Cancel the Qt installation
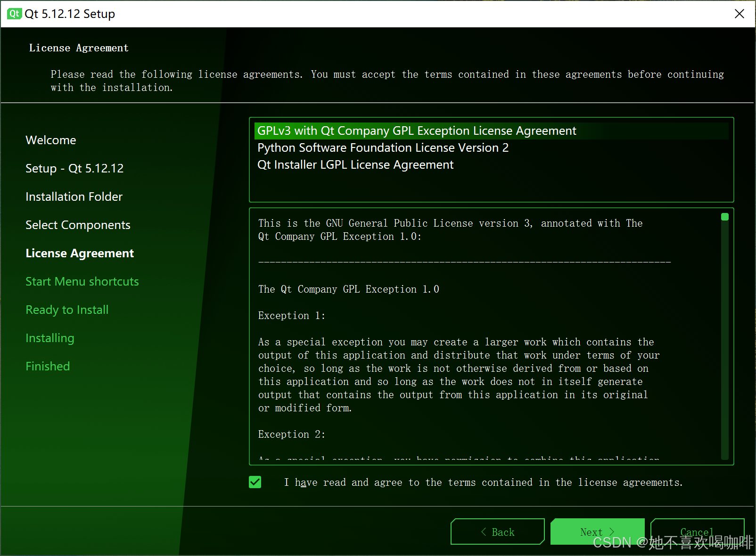Screen dimensions: 756x556 (697, 531)
